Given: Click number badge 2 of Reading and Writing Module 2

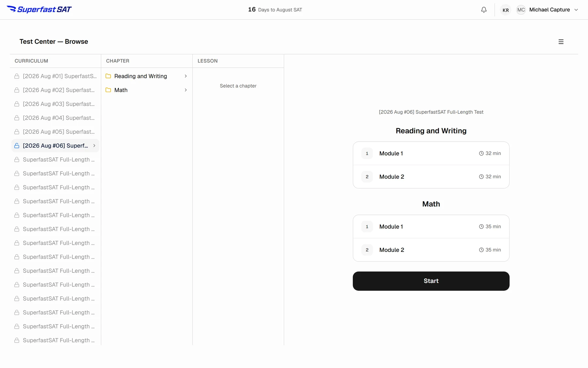Looking at the screenshot, I should tap(367, 177).
